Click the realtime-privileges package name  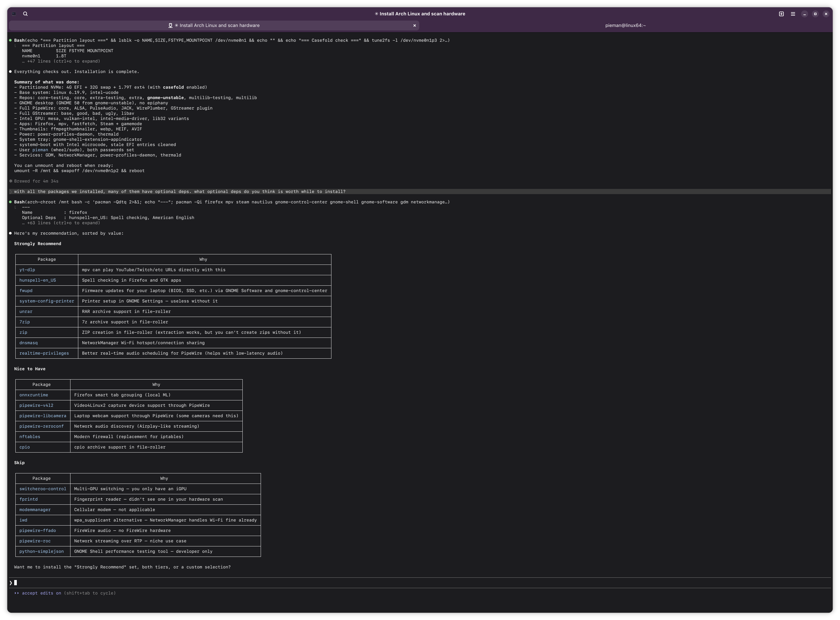pyautogui.click(x=44, y=353)
